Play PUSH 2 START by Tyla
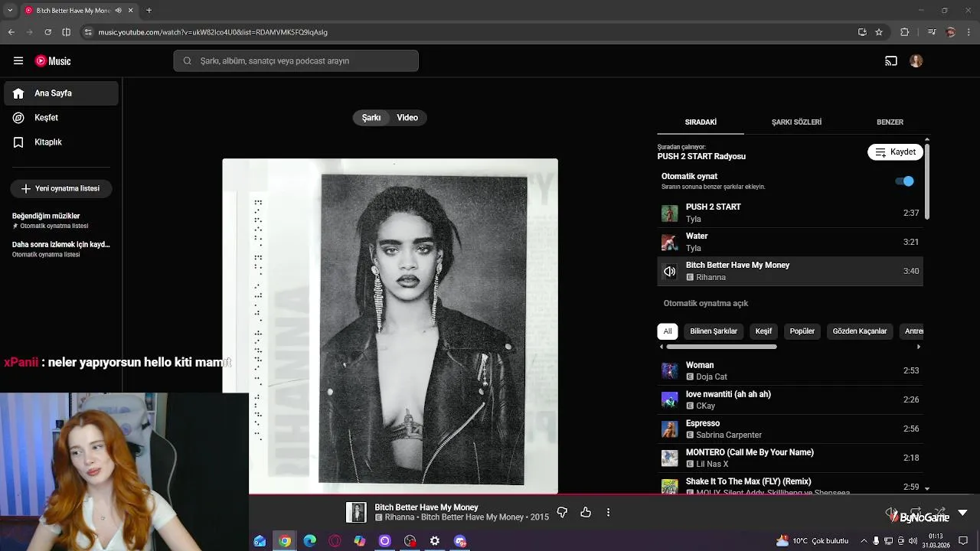The height and width of the screenshot is (551, 980). 790,213
